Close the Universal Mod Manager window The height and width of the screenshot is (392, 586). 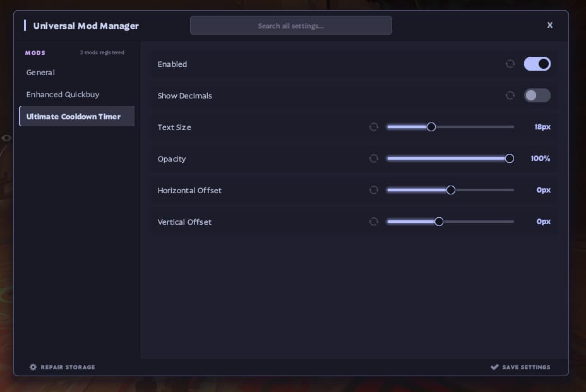[550, 25]
